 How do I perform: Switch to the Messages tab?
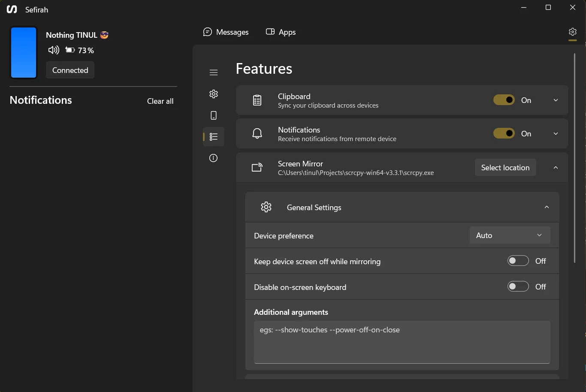[226, 32]
